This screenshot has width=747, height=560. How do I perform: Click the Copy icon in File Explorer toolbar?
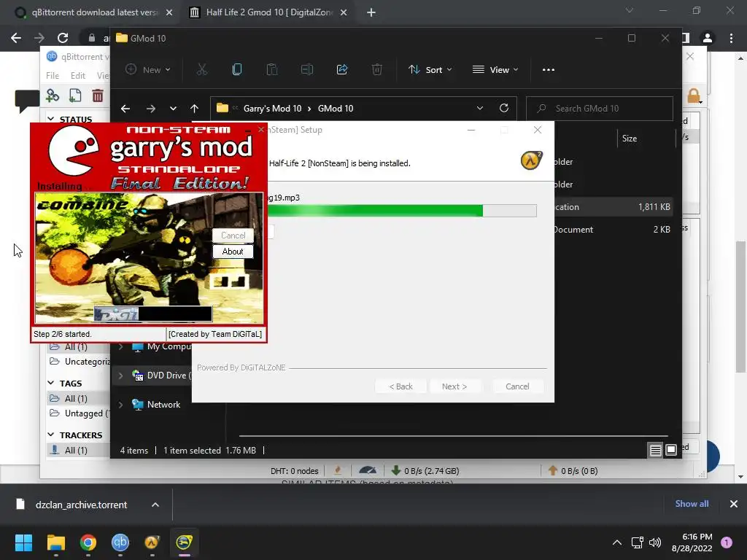point(237,69)
